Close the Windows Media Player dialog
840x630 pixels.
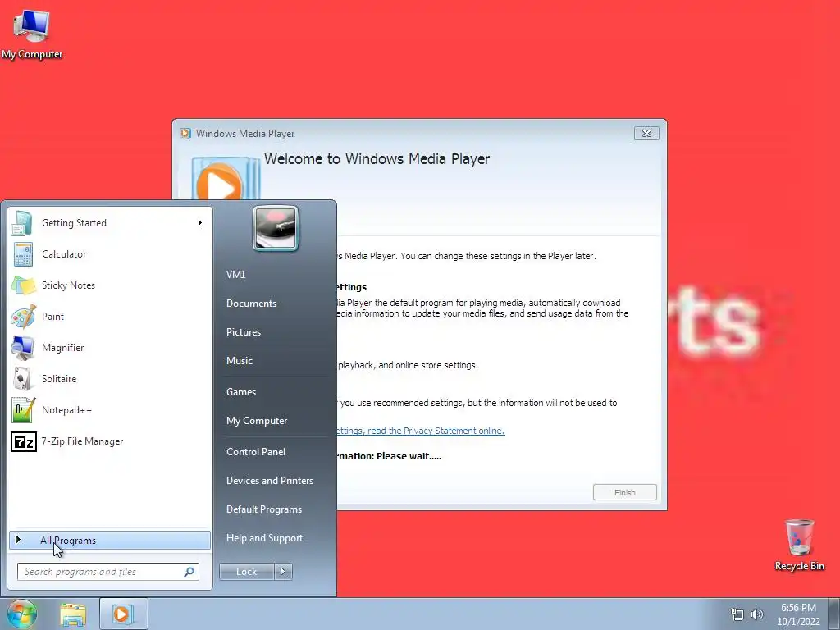click(x=646, y=134)
